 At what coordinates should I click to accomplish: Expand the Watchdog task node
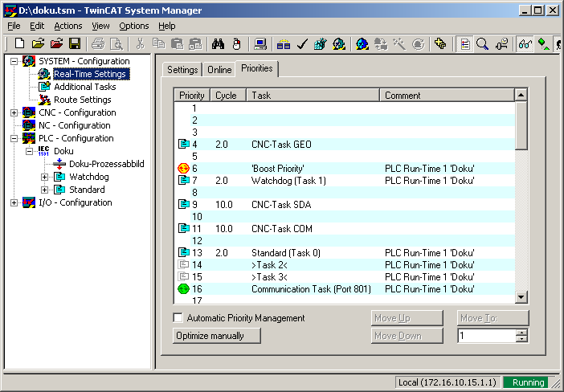(44, 177)
